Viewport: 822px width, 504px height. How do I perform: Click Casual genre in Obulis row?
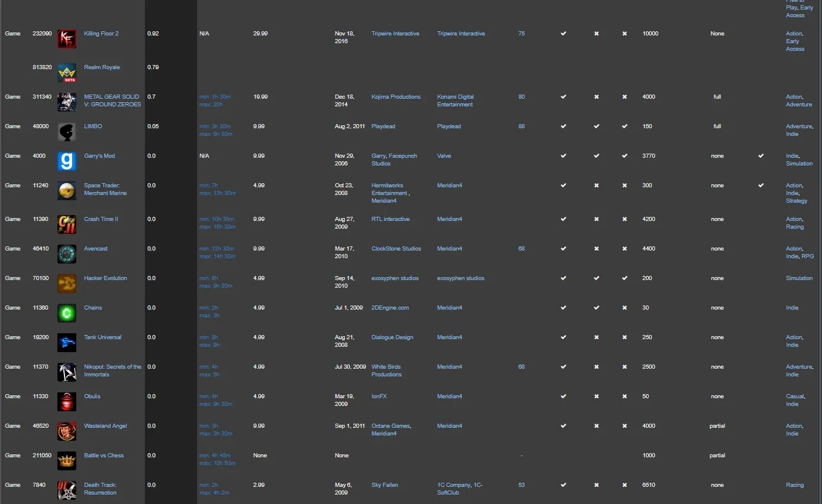pyautogui.click(x=795, y=396)
